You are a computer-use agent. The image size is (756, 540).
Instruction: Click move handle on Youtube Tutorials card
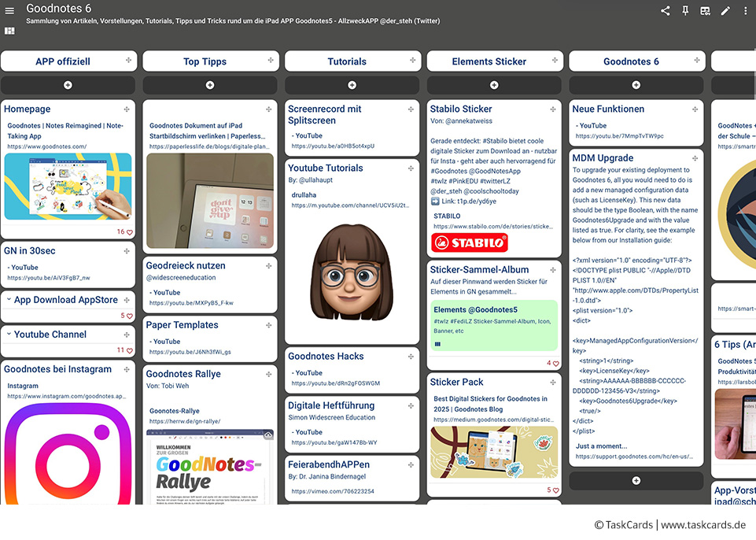411,168
